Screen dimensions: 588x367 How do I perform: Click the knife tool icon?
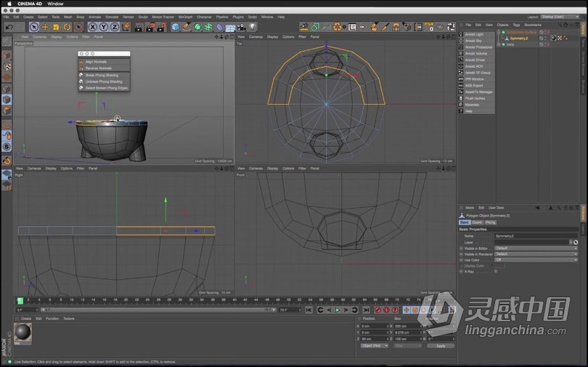pos(385,27)
